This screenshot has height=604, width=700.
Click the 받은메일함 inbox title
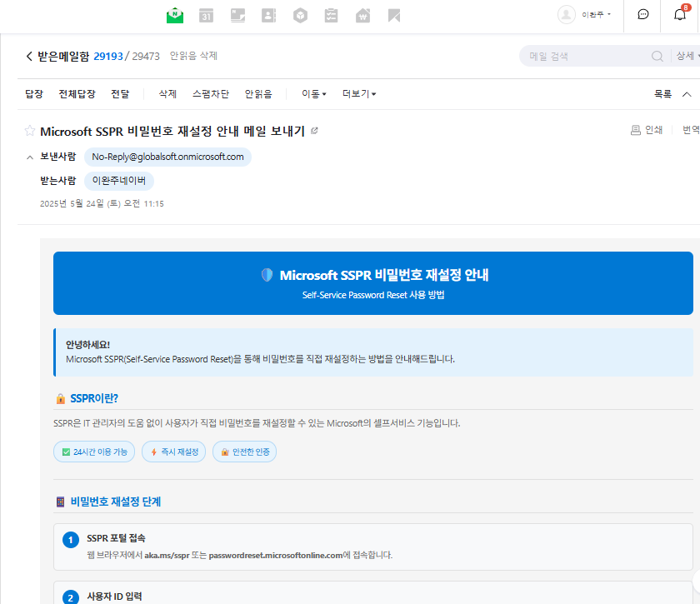pos(63,57)
